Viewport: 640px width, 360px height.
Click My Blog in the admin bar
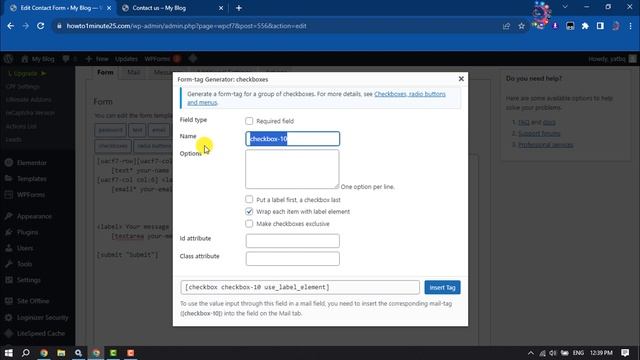click(38, 59)
